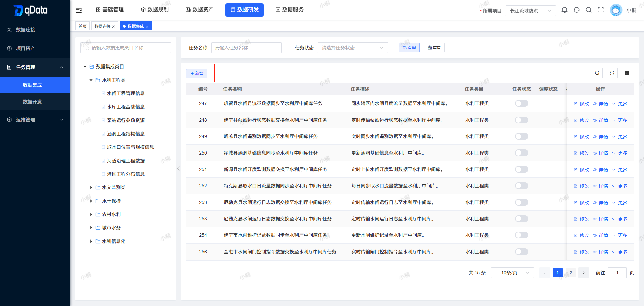Open 任务状态 select dropdown

click(x=353, y=48)
